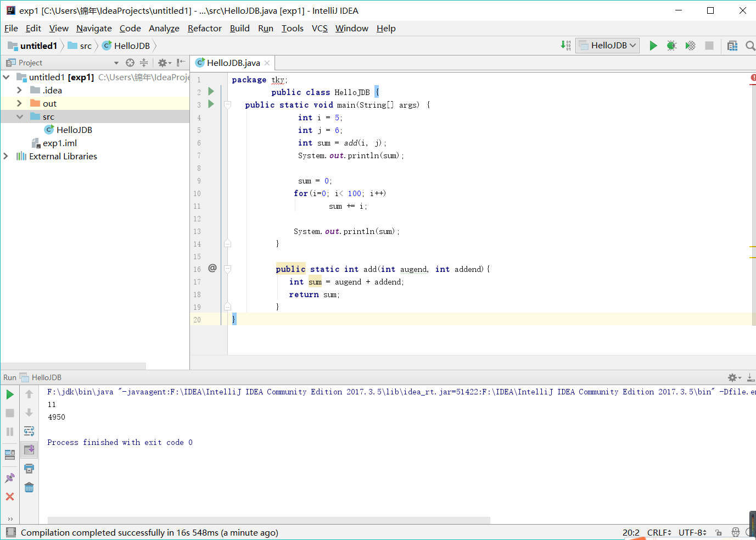Toggle soft-wrap in the Run console
The image size is (756, 540).
coord(29,431)
